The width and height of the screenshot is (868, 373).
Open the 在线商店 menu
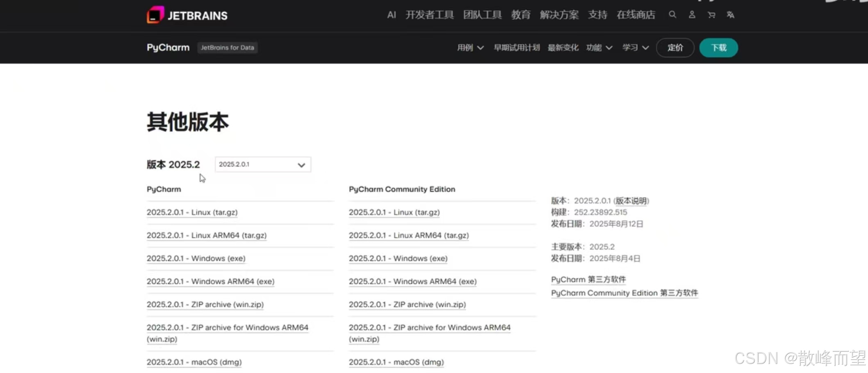tap(636, 15)
